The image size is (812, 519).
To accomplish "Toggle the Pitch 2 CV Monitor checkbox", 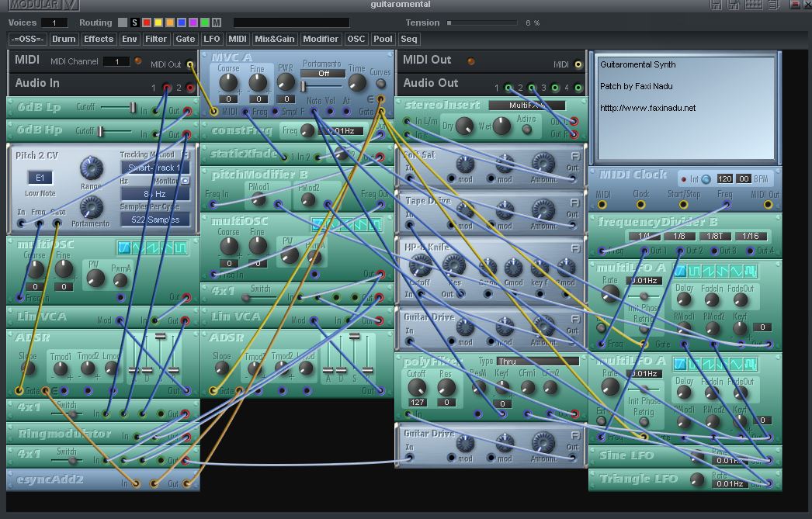I will point(185,181).
